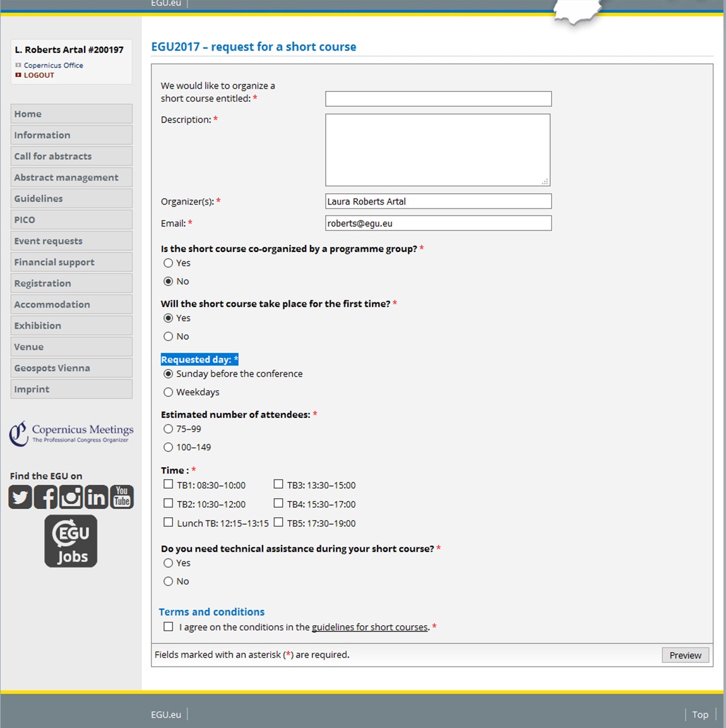
Task: Open the EGU Jobs badge
Action: (71, 541)
